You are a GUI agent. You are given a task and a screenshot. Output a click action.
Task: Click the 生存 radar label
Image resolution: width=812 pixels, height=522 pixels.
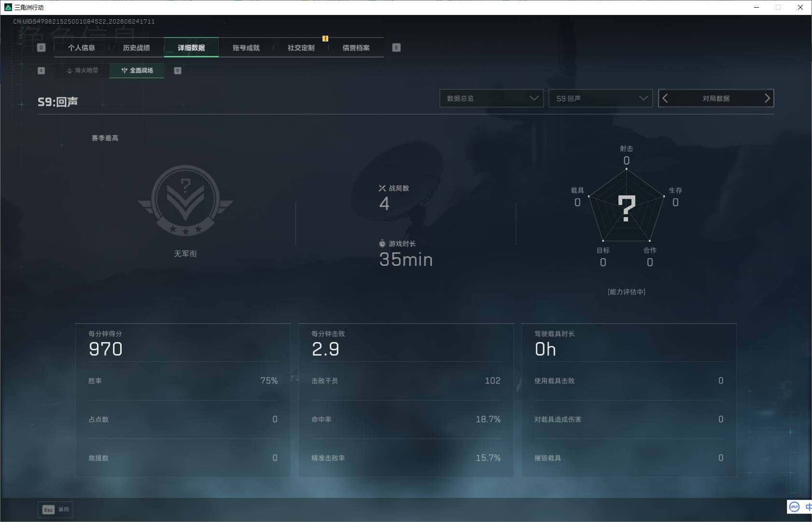coord(675,190)
